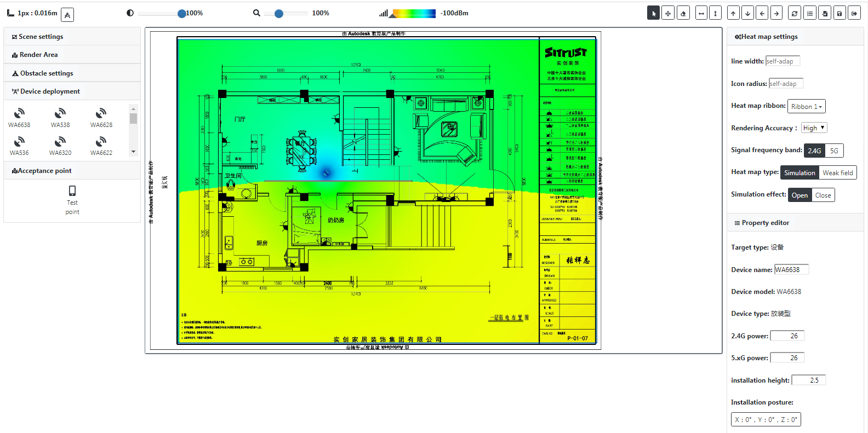Click the Installation posture X Y Z button
This screenshot has width=868, height=433.
click(766, 420)
